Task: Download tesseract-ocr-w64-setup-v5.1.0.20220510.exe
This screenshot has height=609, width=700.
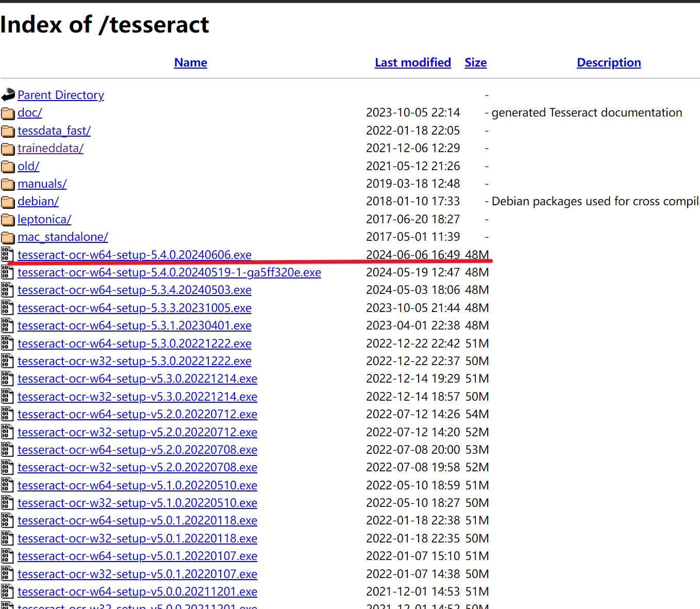Action: point(137,485)
